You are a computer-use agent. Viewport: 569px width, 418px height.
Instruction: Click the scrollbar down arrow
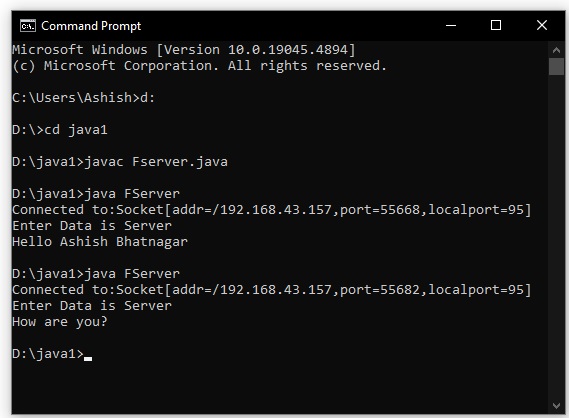(556, 406)
